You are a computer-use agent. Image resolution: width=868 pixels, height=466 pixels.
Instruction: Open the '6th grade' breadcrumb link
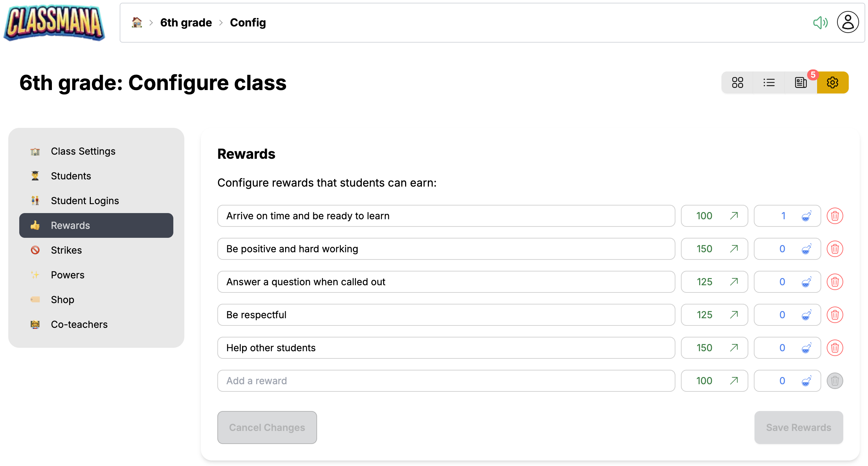coord(186,22)
